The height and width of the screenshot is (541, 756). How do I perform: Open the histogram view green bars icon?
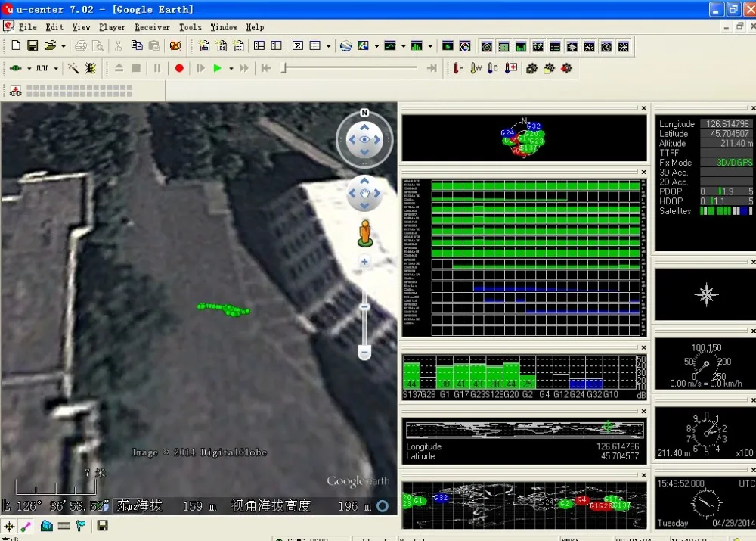pyautogui.click(x=417, y=46)
